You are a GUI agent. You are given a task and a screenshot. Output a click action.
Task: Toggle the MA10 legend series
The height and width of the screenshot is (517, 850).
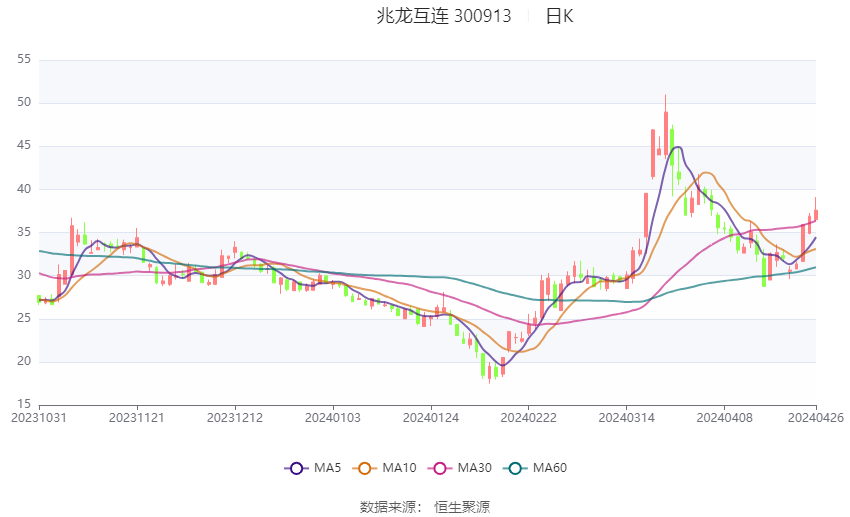point(384,468)
